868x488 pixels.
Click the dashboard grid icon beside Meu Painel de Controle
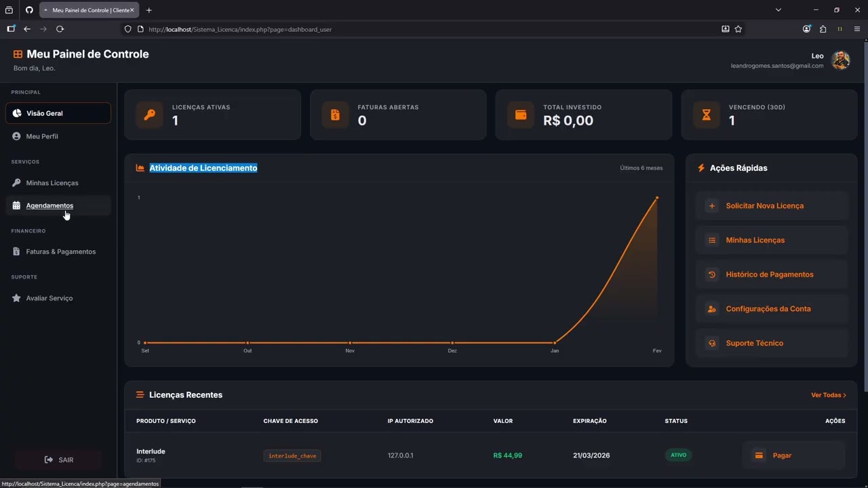coord(18,54)
